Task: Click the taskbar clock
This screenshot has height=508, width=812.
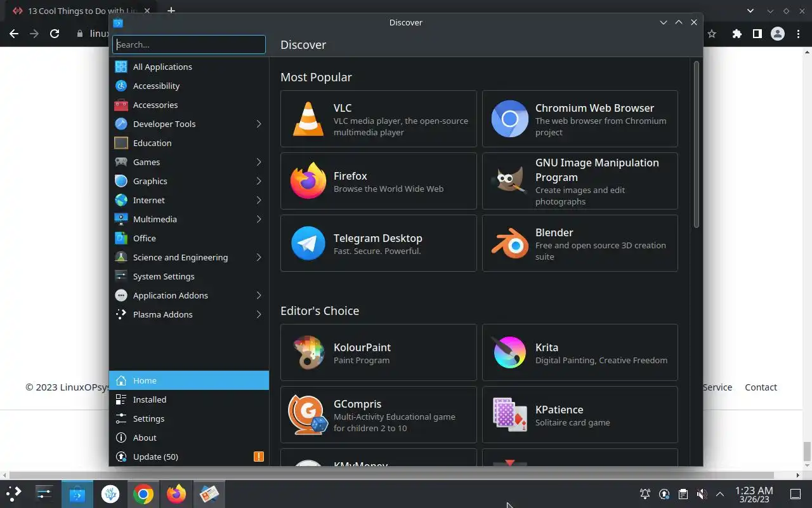Action: coord(754,495)
